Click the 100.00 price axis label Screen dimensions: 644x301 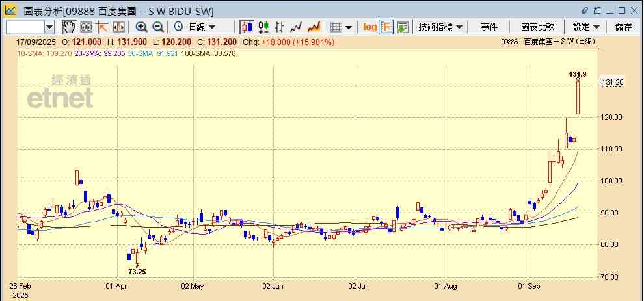tap(612, 181)
